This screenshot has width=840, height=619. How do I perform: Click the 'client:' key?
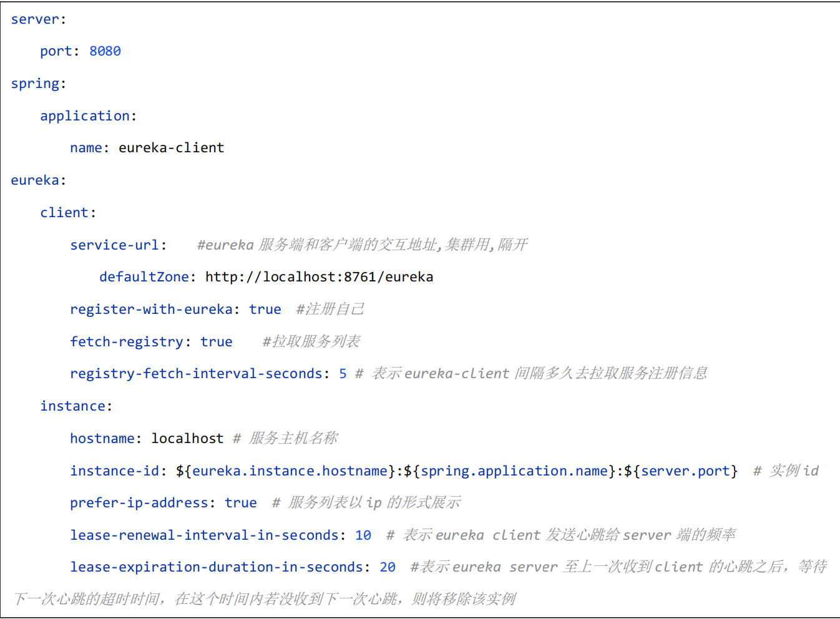[68, 213]
